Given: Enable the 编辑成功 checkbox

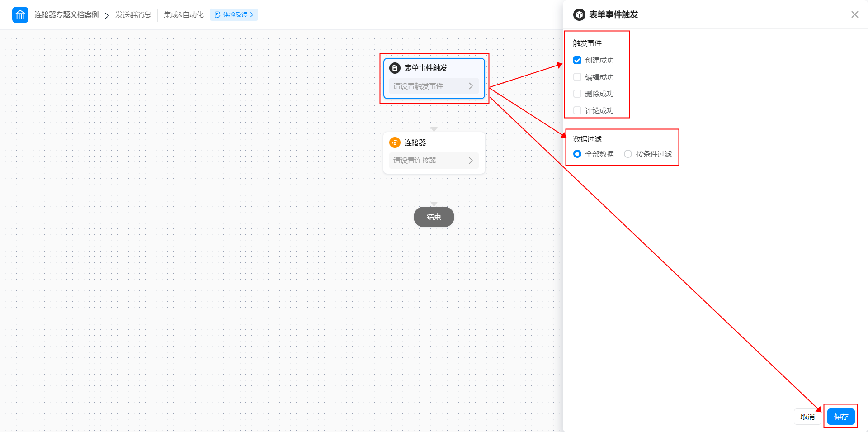Looking at the screenshot, I should click(x=577, y=77).
